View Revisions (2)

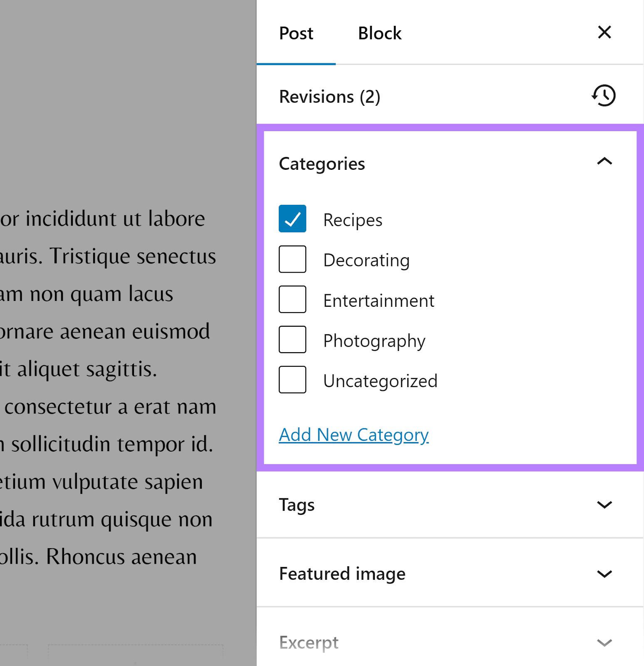click(x=329, y=96)
